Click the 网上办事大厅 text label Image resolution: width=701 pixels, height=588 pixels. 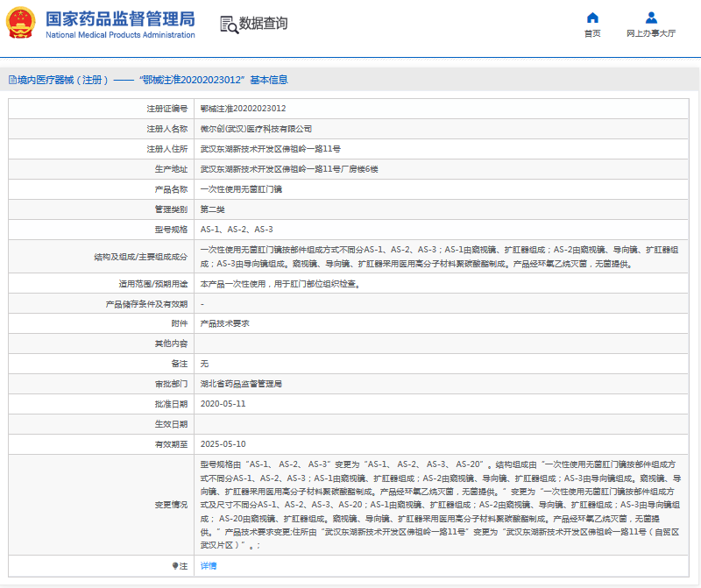[651, 33]
